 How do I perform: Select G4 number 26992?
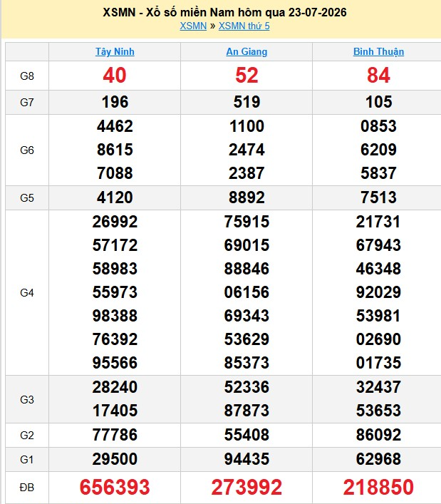pos(115,222)
